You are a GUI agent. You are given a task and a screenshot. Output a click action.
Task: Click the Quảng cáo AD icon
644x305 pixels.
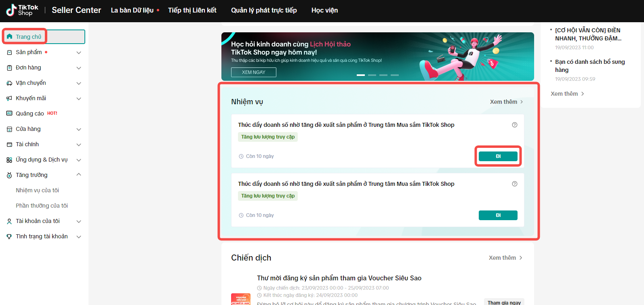coord(9,114)
